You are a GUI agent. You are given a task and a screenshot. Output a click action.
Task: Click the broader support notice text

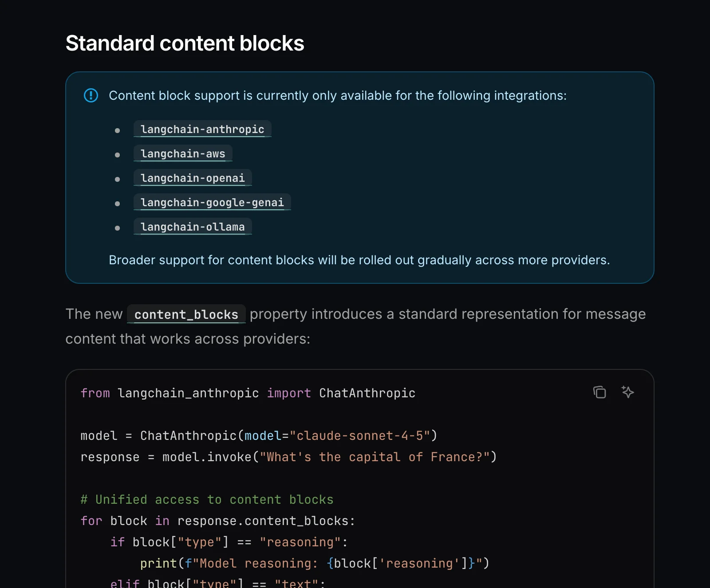point(359,260)
